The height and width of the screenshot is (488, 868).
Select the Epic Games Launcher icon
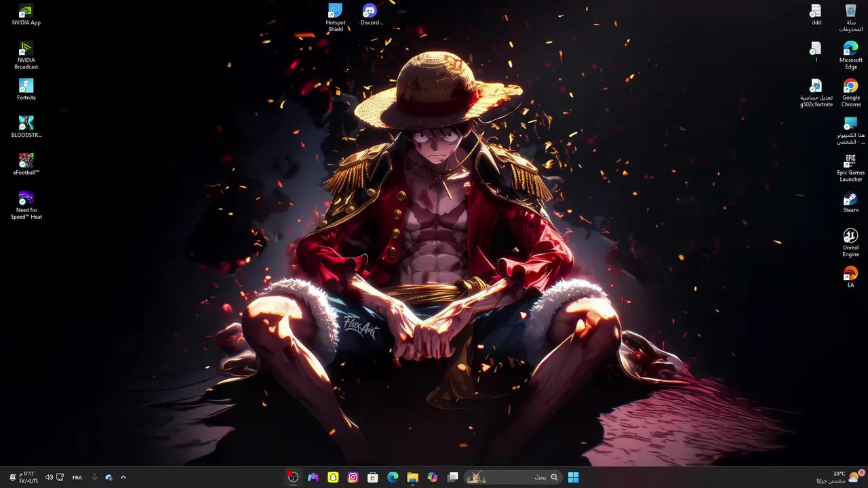pyautogui.click(x=850, y=168)
